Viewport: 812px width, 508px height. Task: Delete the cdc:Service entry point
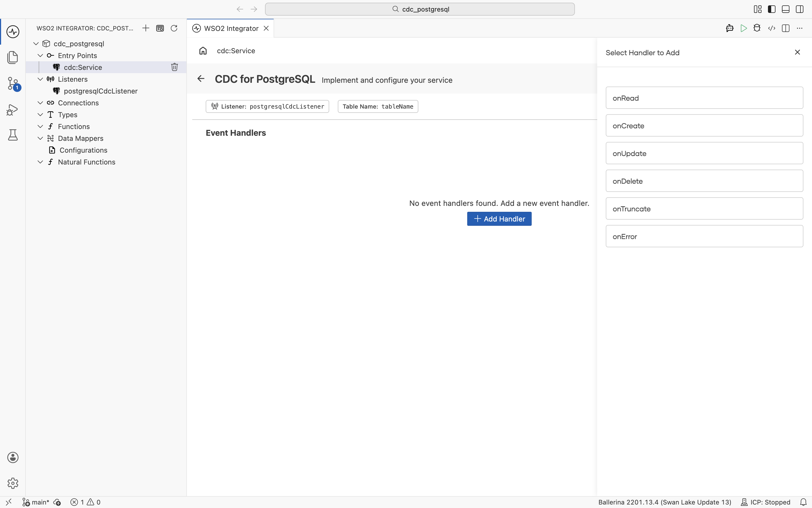pos(175,67)
